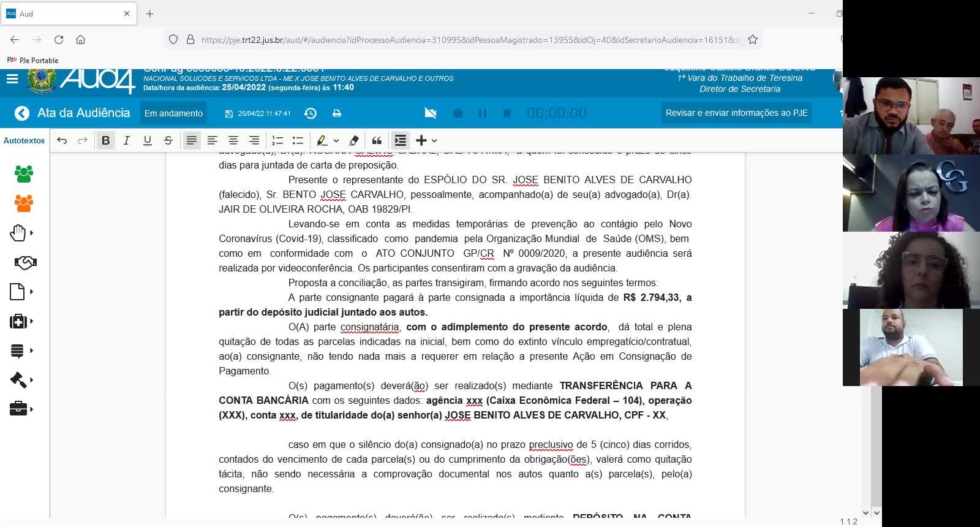Reload the current page
This screenshot has height=527, width=980.
coord(59,40)
